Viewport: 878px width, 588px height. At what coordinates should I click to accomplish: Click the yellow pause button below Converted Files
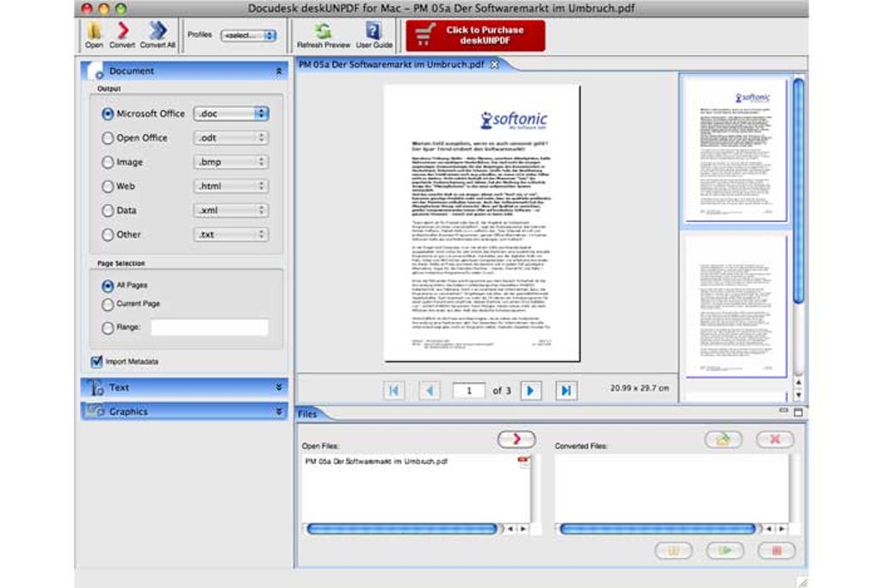click(673, 550)
